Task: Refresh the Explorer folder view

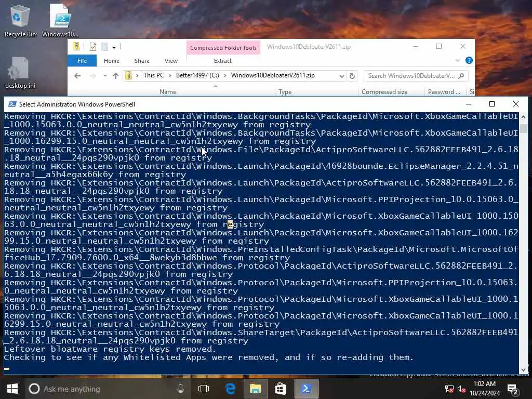Action: pos(352,76)
